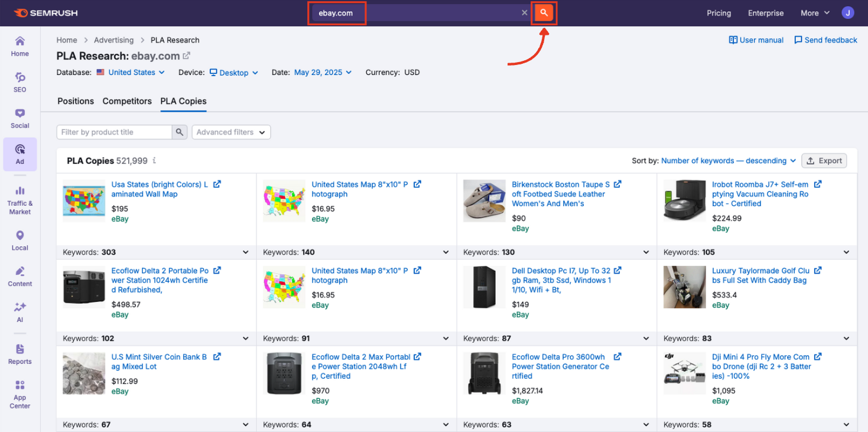Open the Social section from the sidebar
This screenshot has width=868, height=432.
[x=19, y=118]
